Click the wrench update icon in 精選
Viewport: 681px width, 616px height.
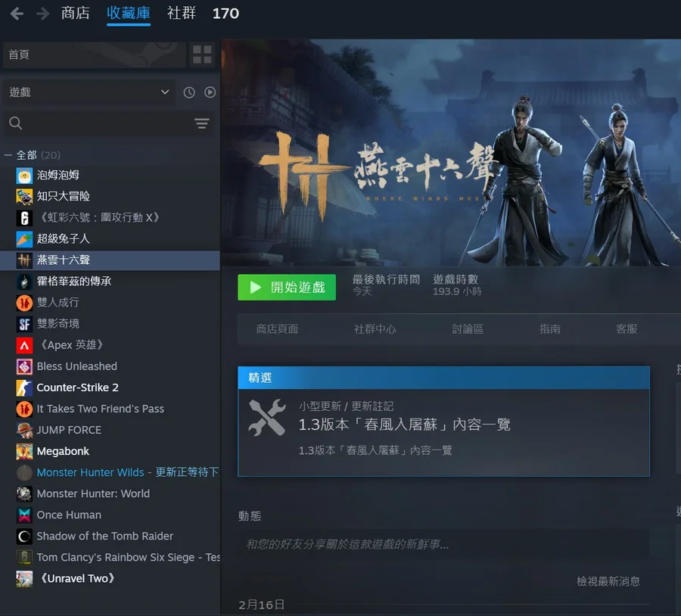pos(266,417)
